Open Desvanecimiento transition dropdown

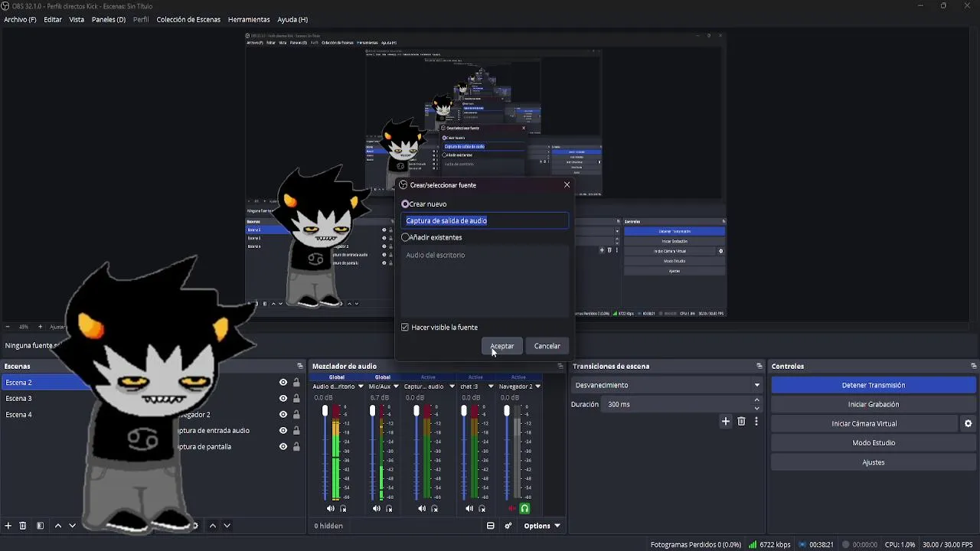[667, 386]
